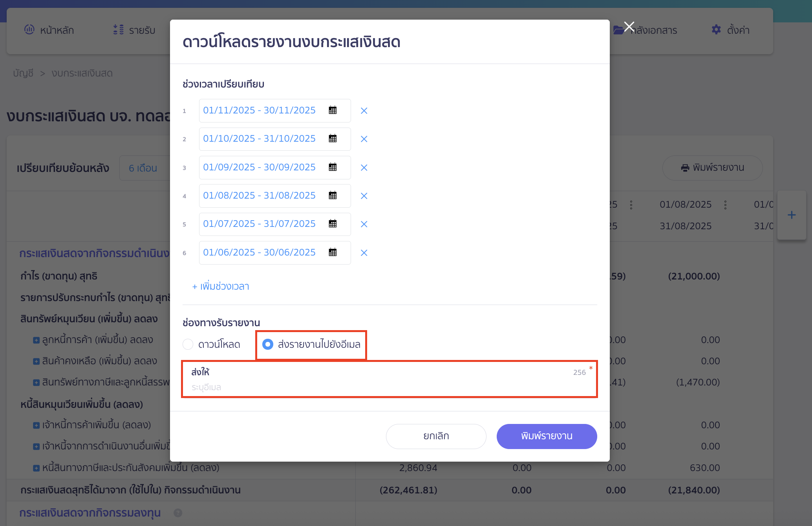Expand สินค้าคงเหลือ (เพิ่มขึ้น) ลดลง row
The width and height of the screenshot is (812, 526).
click(36, 361)
